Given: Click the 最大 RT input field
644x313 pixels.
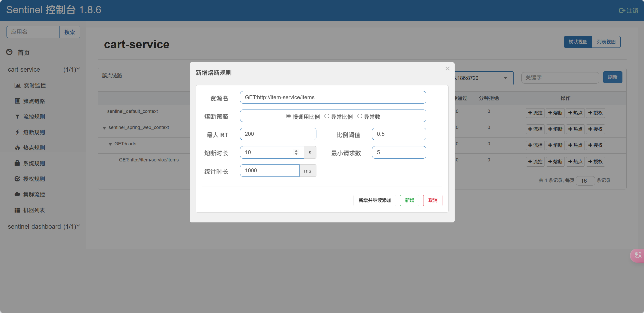Looking at the screenshot, I should 278,134.
